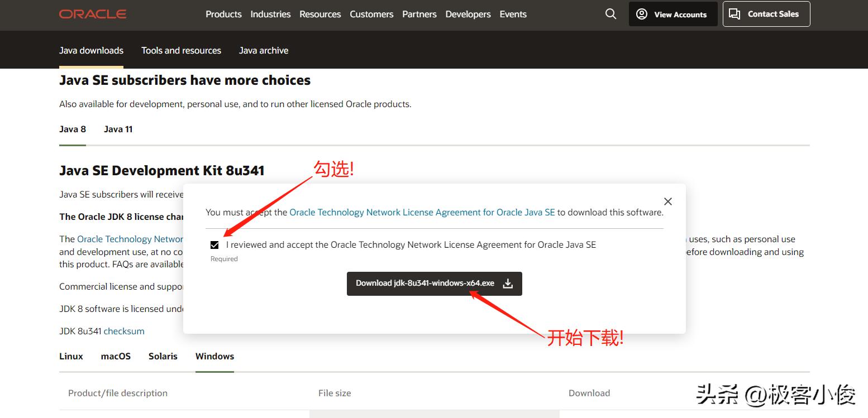This screenshot has height=418, width=868.
Task: Open the Events menu
Action: click(513, 14)
